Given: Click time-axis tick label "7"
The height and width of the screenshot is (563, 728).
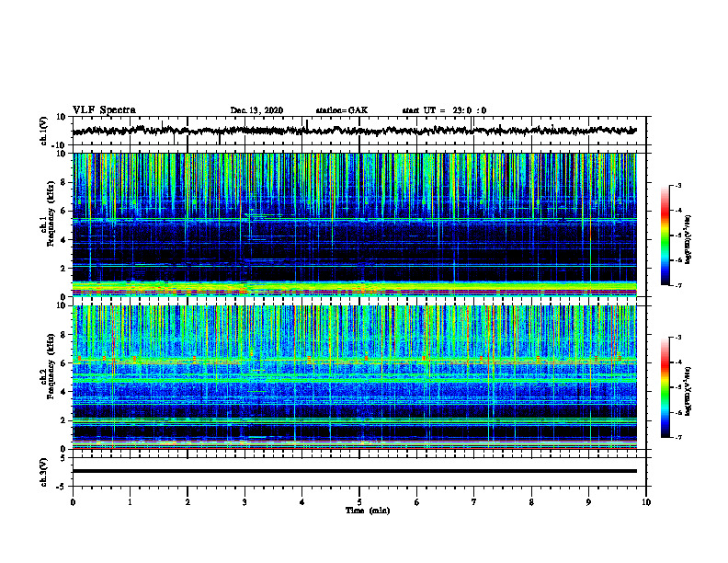Looking at the screenshot, I should click(x=474, y=502).
